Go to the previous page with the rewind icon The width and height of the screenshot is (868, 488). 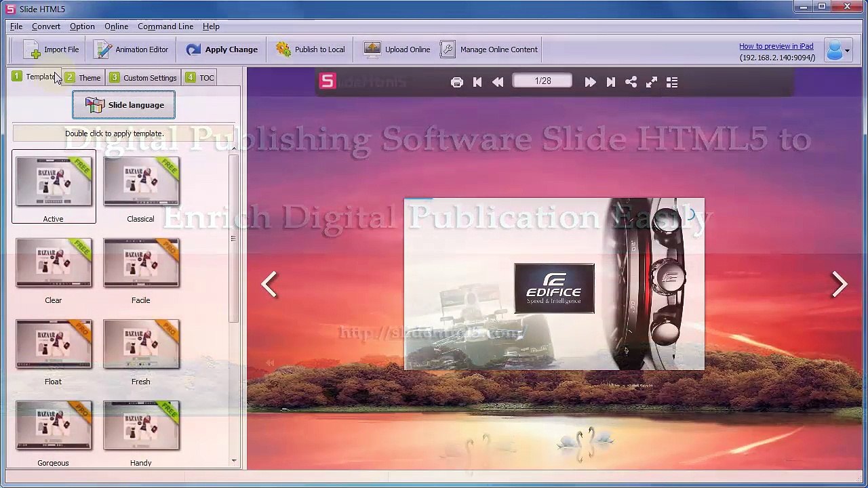coord(498,82)
